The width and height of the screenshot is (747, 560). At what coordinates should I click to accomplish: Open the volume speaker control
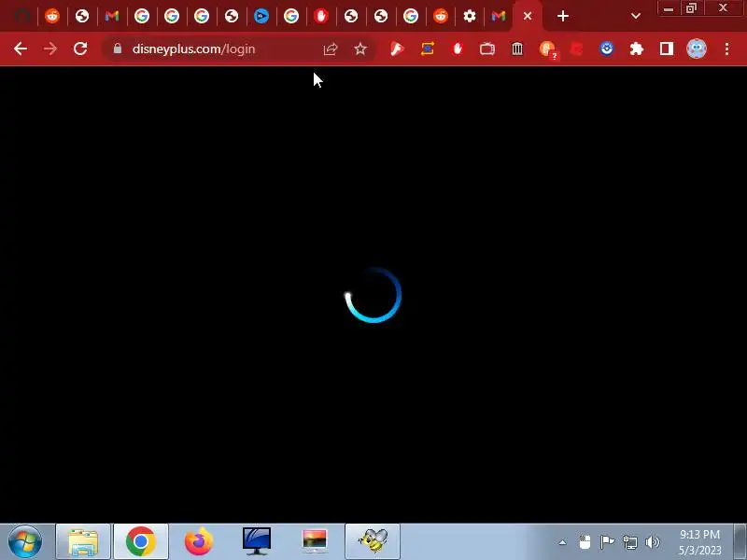click(x=652, y=542)
